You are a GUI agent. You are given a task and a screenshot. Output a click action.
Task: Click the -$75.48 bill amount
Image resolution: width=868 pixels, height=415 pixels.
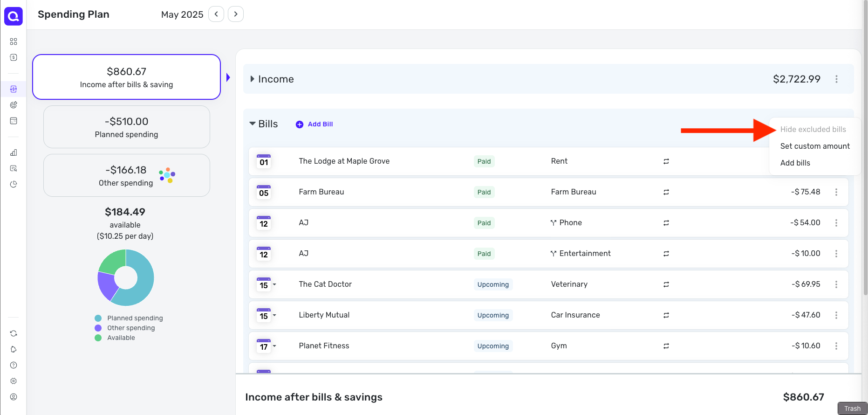[x=806, y=192]
